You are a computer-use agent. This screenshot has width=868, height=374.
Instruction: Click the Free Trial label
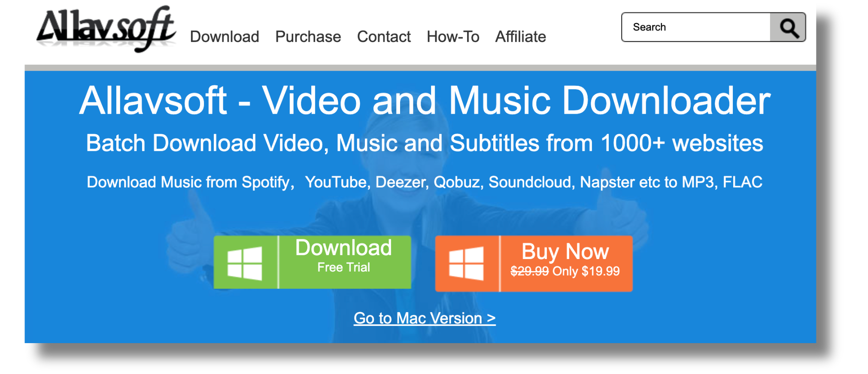(343, 267)
